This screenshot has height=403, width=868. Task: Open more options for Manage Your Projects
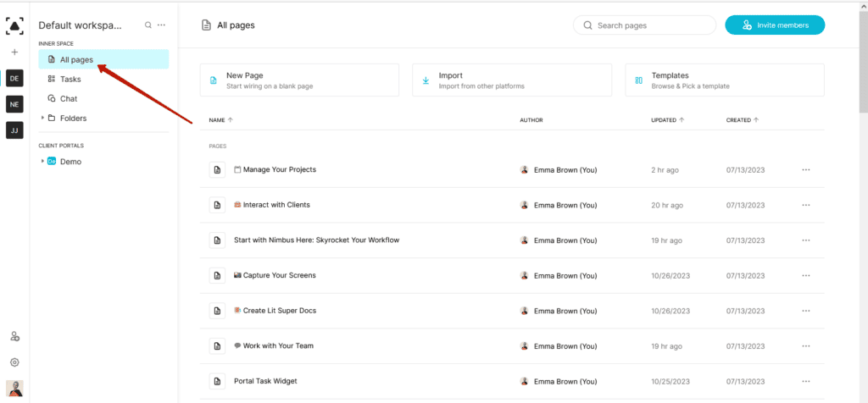(x=805, y=170)
